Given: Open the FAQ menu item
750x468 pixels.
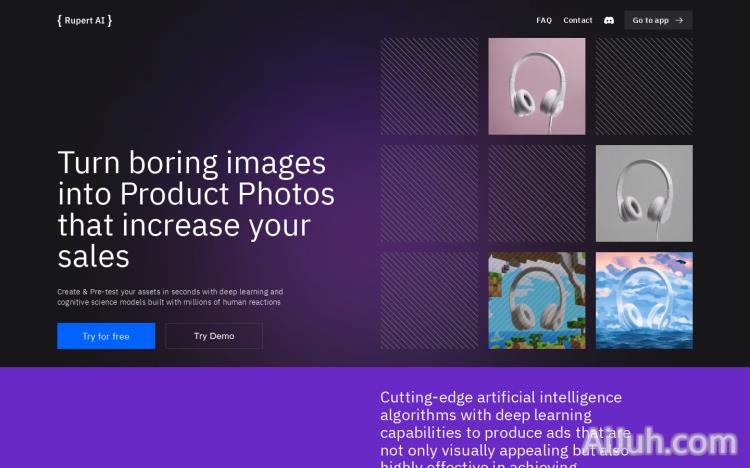Looking at the screenshot, I should [x=543, y=20].
